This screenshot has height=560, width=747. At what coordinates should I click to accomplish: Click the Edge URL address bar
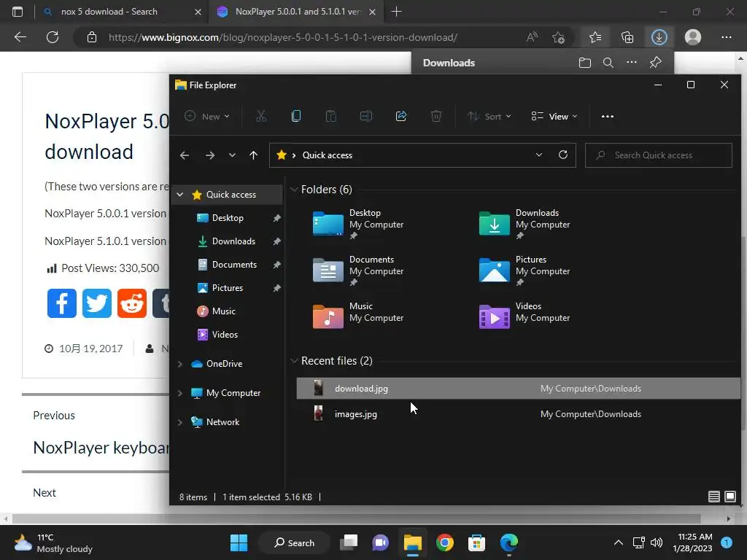pos(283,37)
